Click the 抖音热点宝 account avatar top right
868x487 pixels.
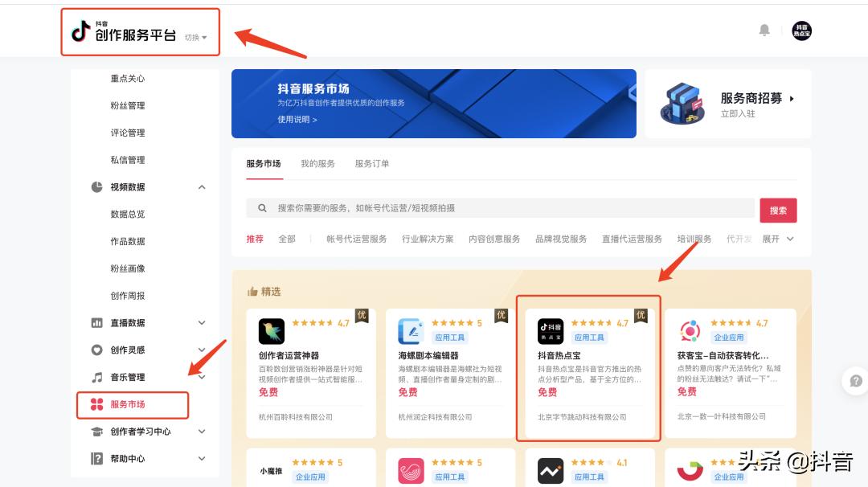coord(801,31)
